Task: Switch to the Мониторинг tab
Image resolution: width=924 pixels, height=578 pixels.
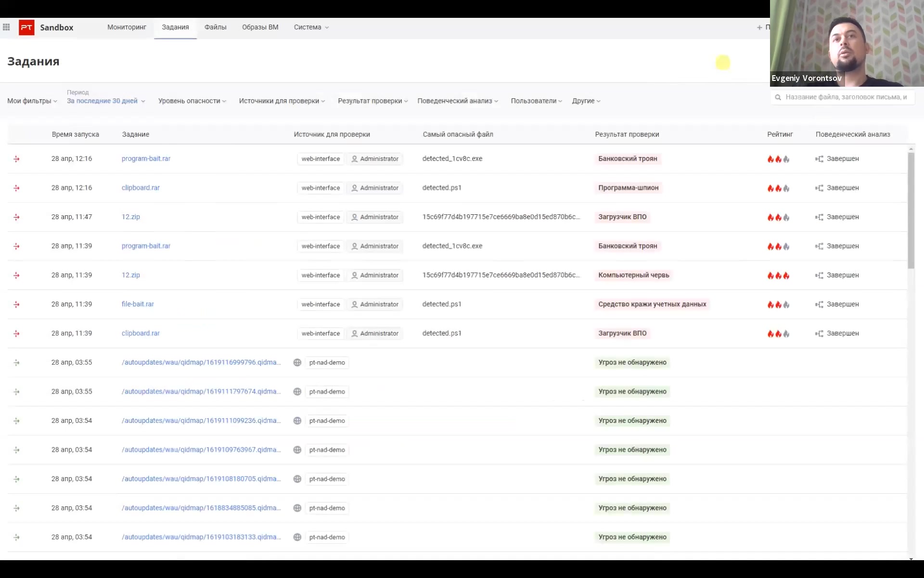Action: (x=127, y=27)
